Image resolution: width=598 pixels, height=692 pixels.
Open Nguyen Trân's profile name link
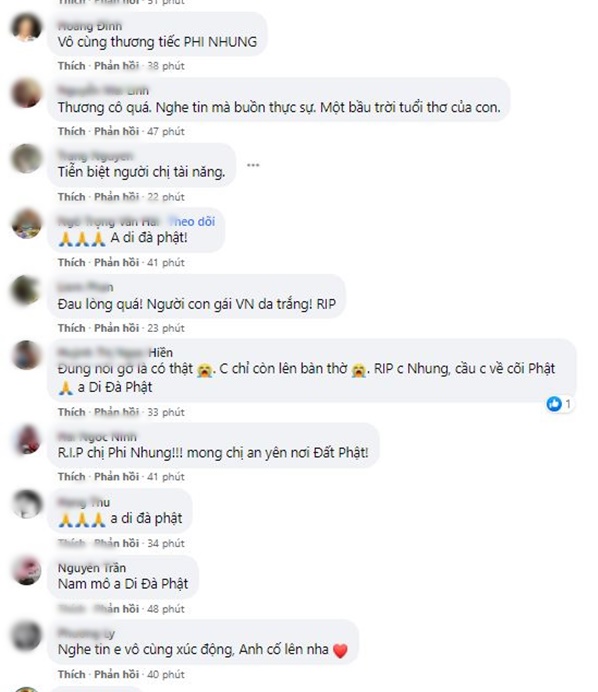(92, 568)
